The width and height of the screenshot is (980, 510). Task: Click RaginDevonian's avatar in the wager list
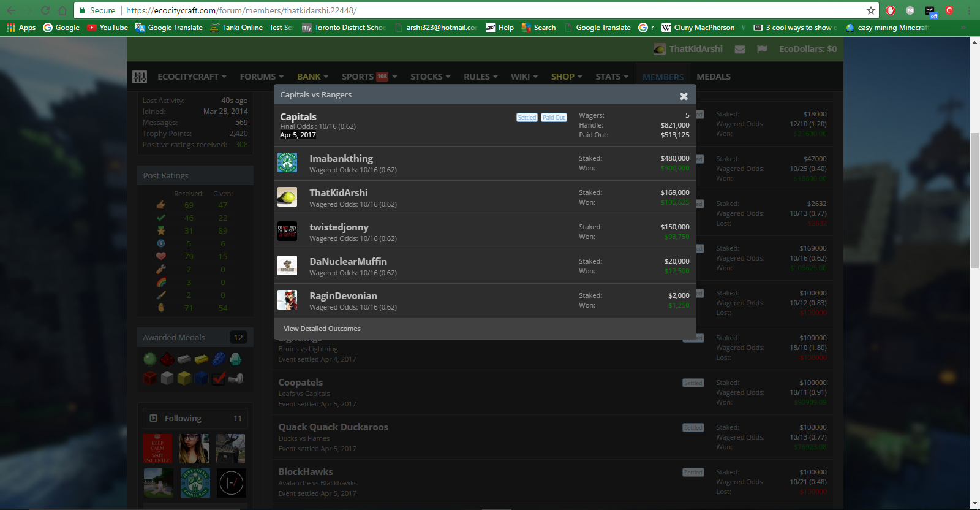pyautogui.click(x=287, y=300)
